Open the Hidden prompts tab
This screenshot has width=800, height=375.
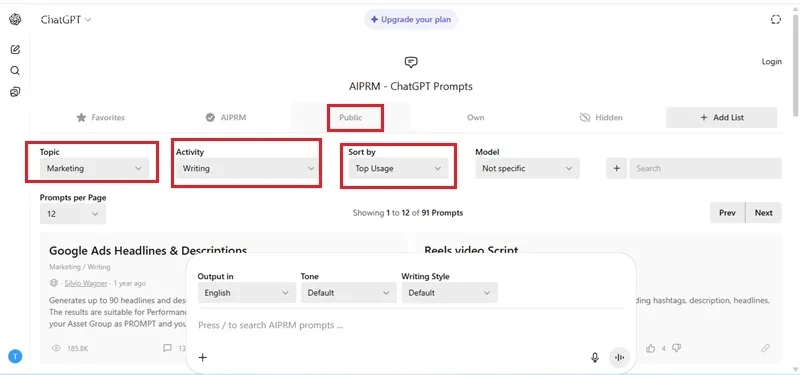tap(601, 117)
